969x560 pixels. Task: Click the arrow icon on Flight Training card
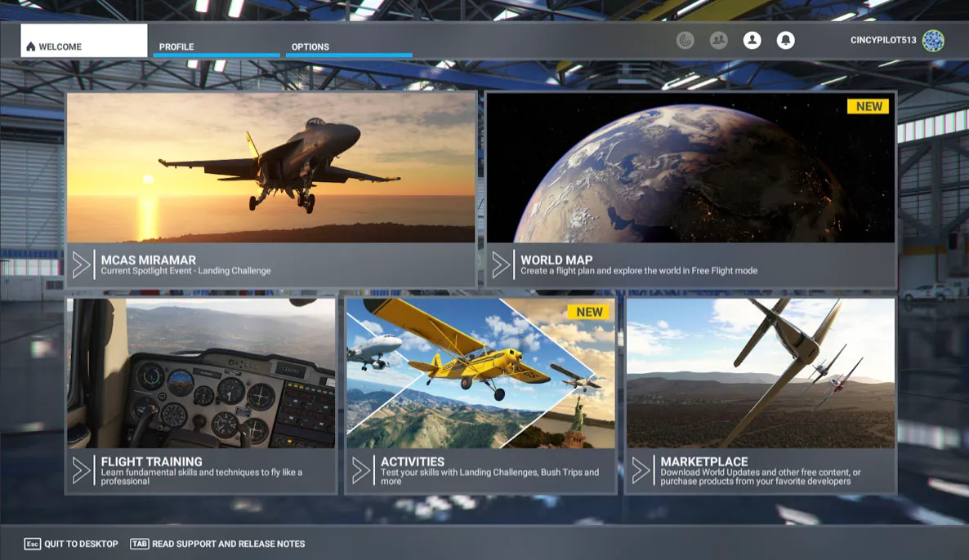(x=79, y=469)
